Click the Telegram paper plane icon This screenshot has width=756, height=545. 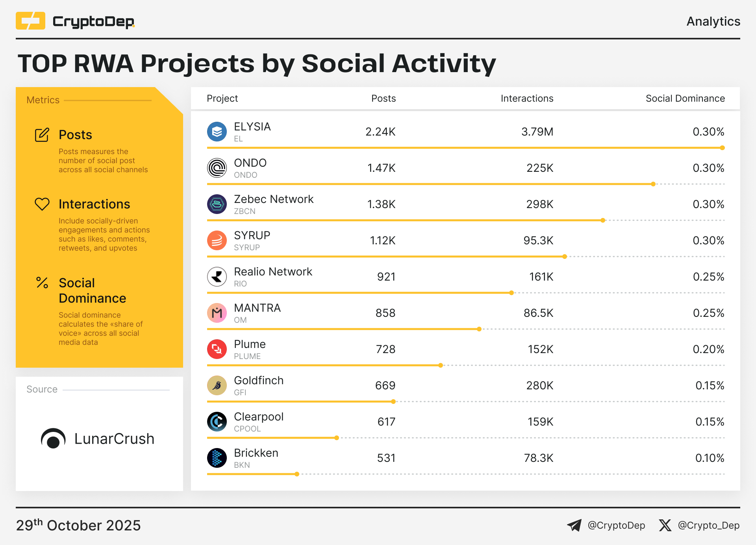(x=574, y=525)
